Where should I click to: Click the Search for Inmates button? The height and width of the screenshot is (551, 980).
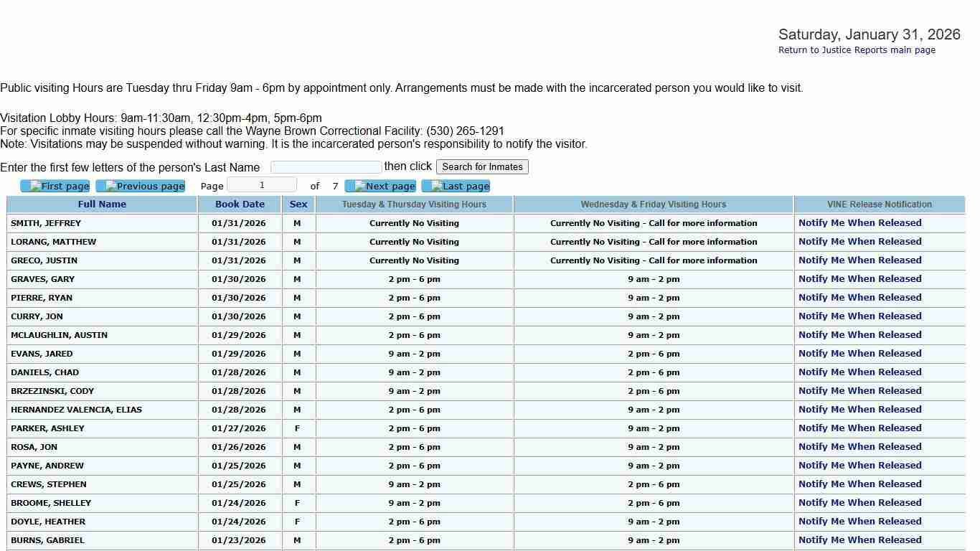pyautogui.click(x=482, y=167)
